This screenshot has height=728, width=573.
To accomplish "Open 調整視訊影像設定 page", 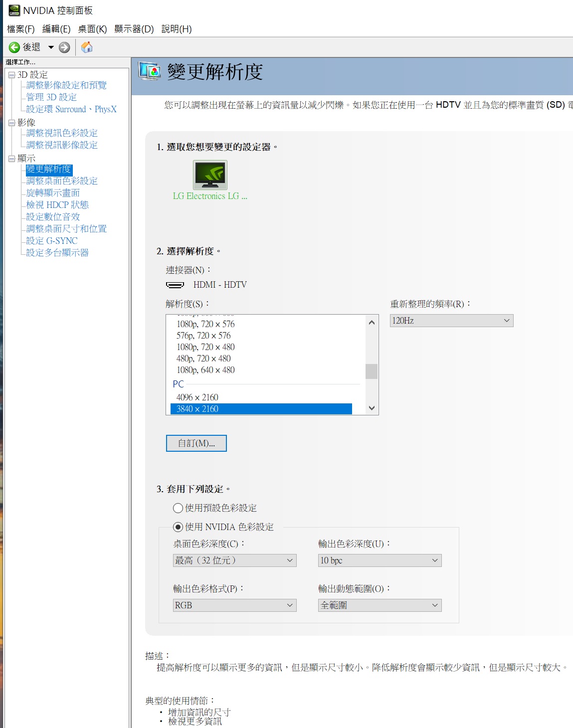I will click(x=62, y=145).
